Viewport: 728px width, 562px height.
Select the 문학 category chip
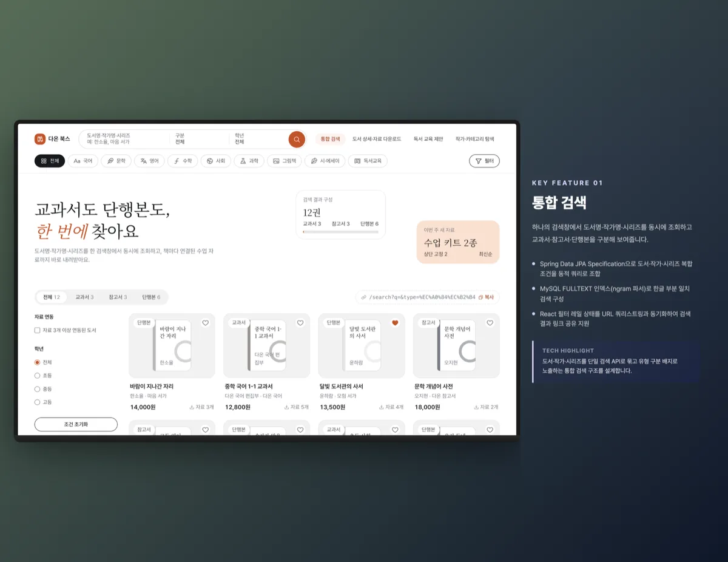(x=116, y=161)
